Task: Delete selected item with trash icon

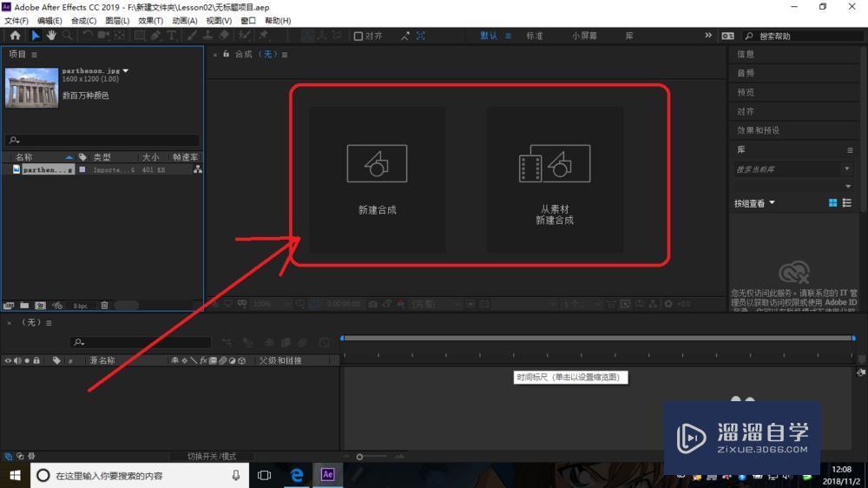Action: pyautogui.click(x=104, y=305)
